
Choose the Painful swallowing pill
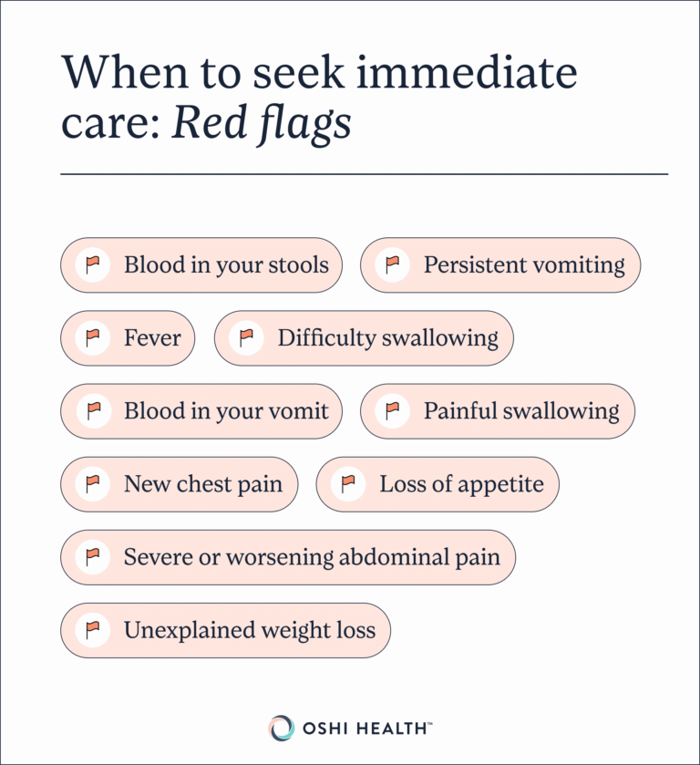(498, 411)
